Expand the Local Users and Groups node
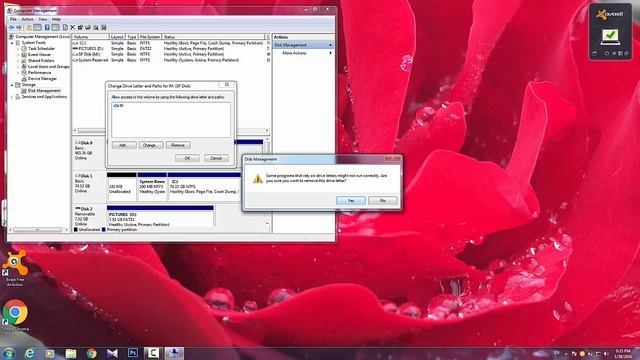This screenshot has height=360, width=640. coord(18,67)
